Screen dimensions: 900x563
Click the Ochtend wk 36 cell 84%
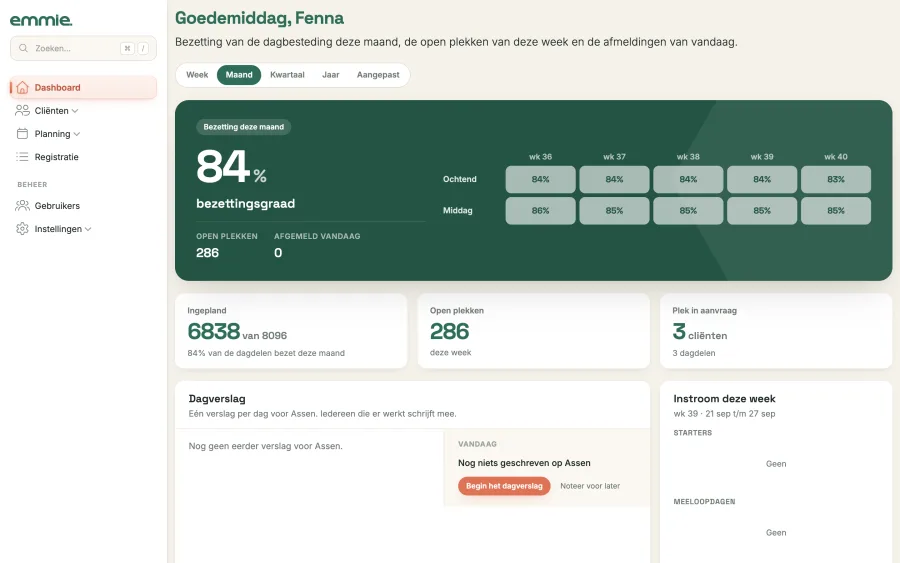[540, 179]
